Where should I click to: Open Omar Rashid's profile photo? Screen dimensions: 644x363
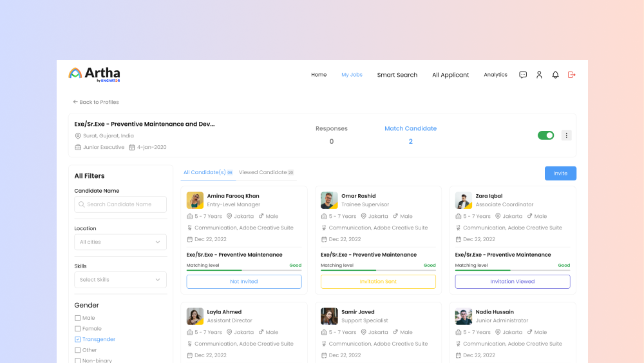329,201
